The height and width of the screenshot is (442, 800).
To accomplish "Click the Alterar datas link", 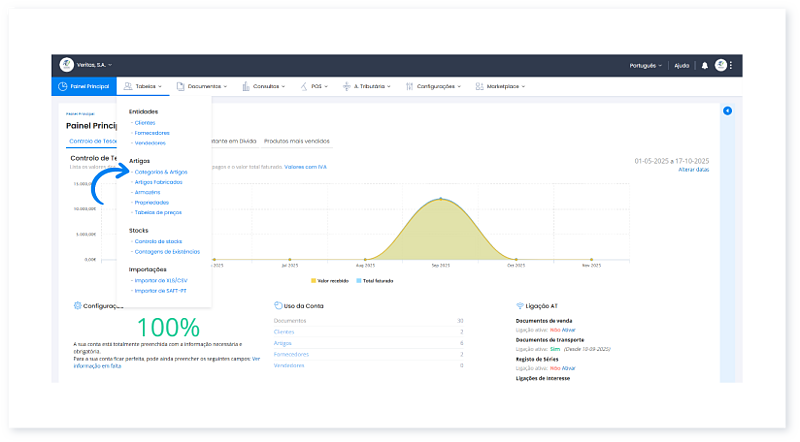I will (x=694, y=170).
